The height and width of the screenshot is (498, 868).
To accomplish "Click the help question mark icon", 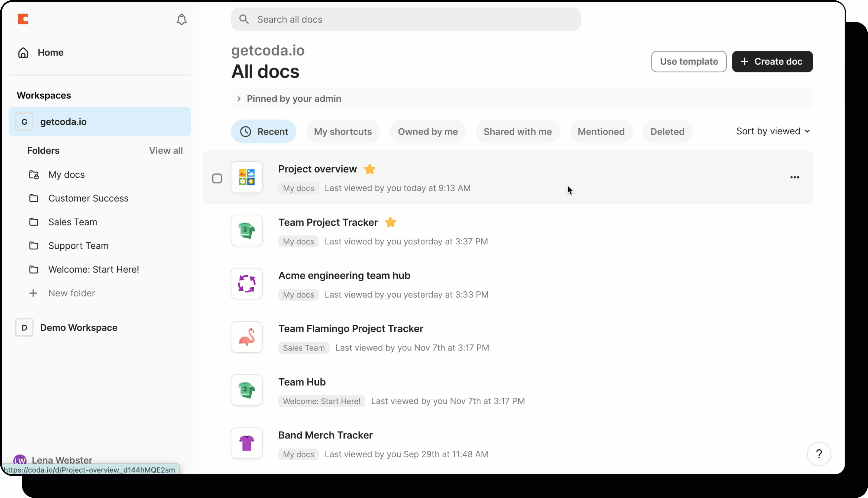I will (x=819, y=454).
